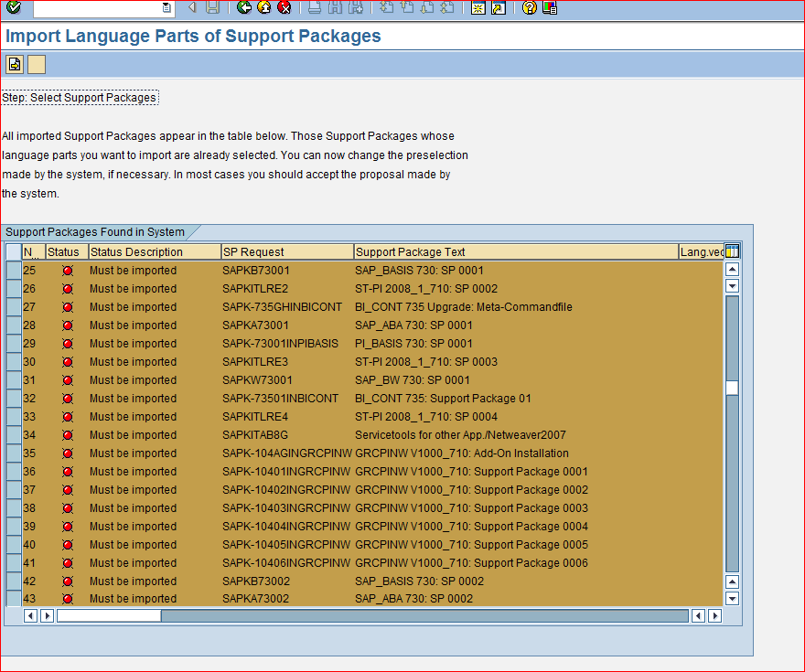
Task: Click the far-right horizontal scroll right arrow
Action: 714,615
